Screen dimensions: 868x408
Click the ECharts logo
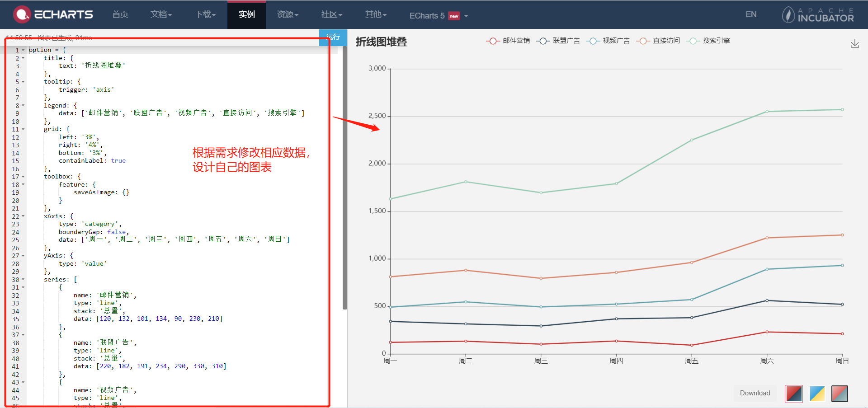(53, 14)
